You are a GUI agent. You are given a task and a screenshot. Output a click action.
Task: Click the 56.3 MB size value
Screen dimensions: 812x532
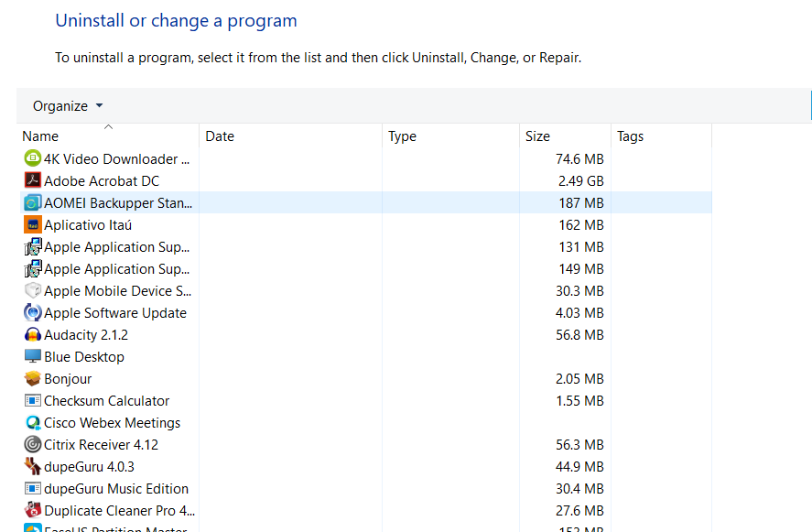click(x=579, y=445)
